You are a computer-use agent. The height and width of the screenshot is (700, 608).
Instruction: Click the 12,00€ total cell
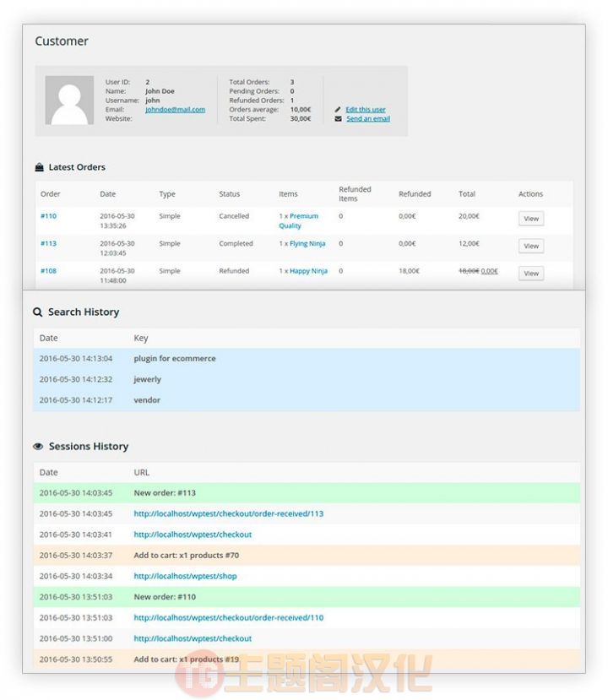click(469, 243)
